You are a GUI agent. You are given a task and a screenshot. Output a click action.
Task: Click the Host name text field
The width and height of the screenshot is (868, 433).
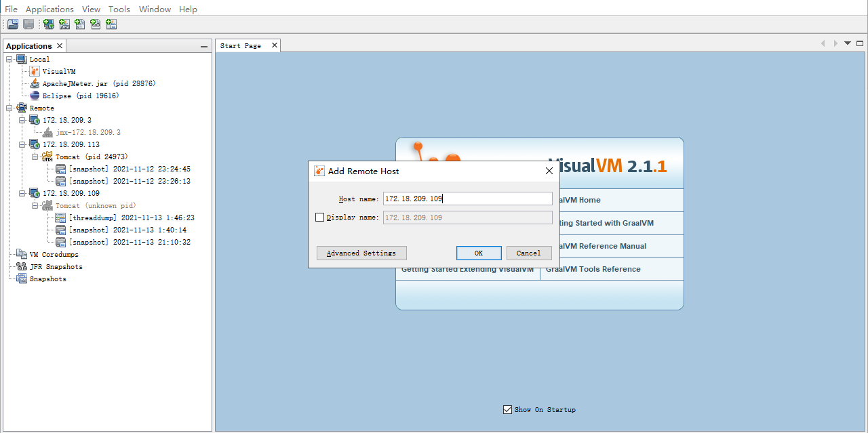coord(467,199)
